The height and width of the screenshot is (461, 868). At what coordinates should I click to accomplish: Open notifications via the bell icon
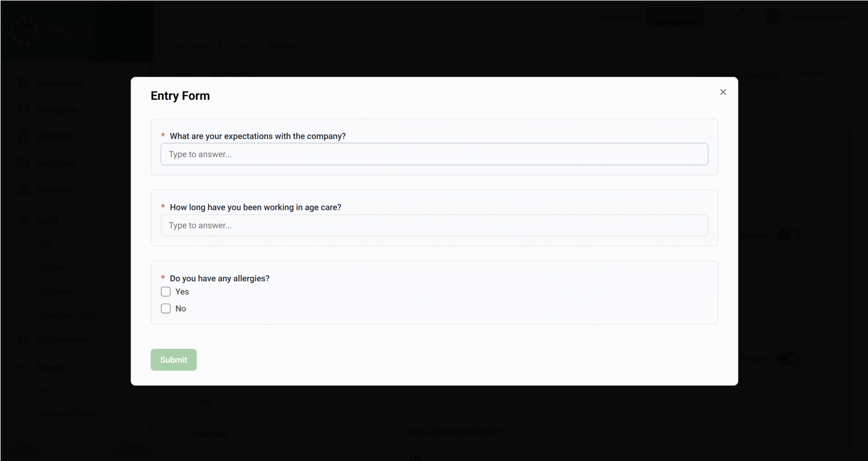[x=736, y=17]
